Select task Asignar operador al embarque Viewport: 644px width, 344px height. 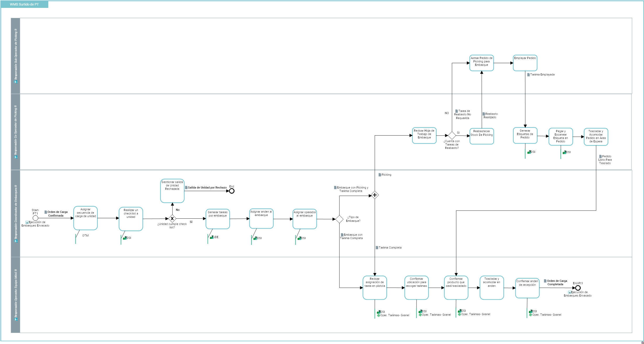point(305,219)
